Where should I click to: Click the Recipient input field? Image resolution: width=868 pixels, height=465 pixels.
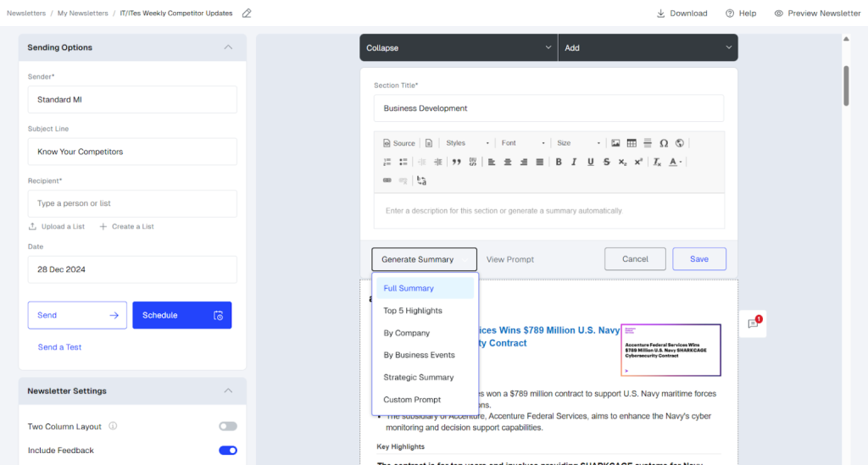[132, 203]
